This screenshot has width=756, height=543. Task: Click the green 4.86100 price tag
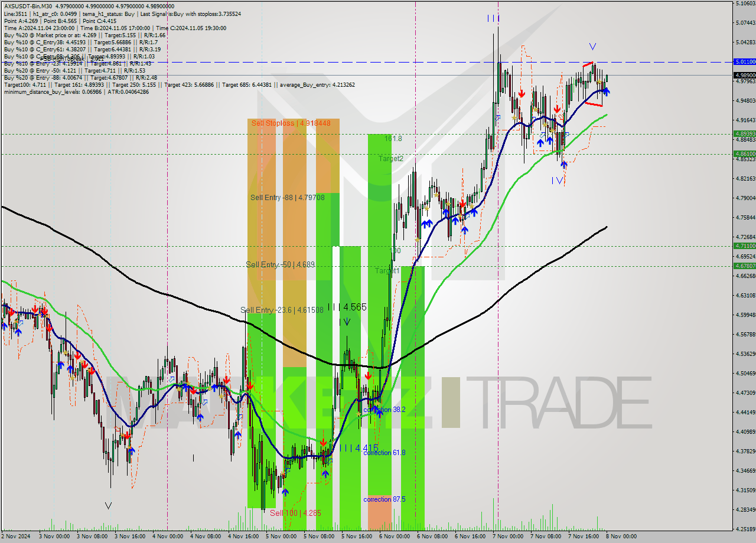[x=744, y=153]
